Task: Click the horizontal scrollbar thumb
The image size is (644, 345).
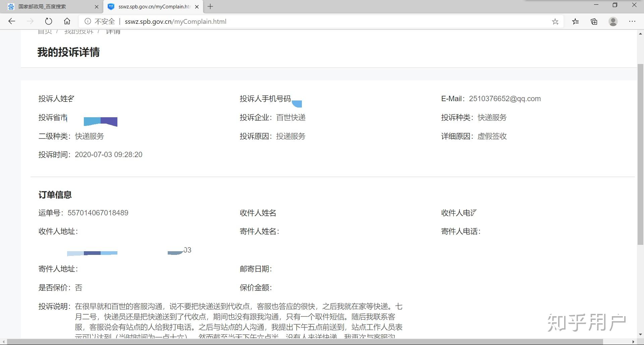Action: 305,342
